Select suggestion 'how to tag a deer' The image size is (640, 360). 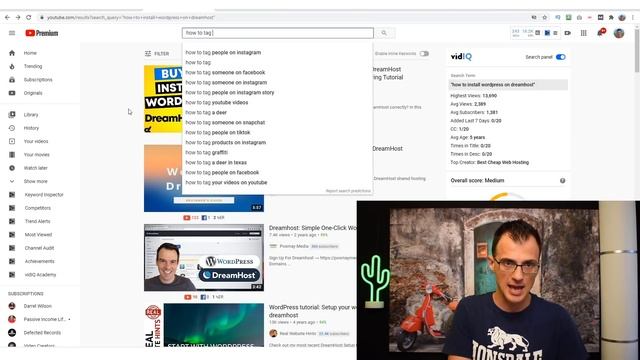278,112
